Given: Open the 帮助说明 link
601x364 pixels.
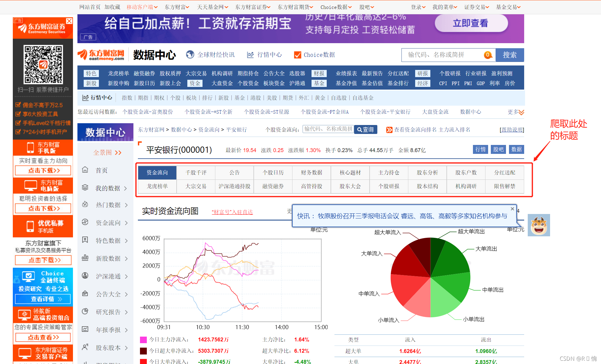Looking at the screenshot, I should 512,130.
